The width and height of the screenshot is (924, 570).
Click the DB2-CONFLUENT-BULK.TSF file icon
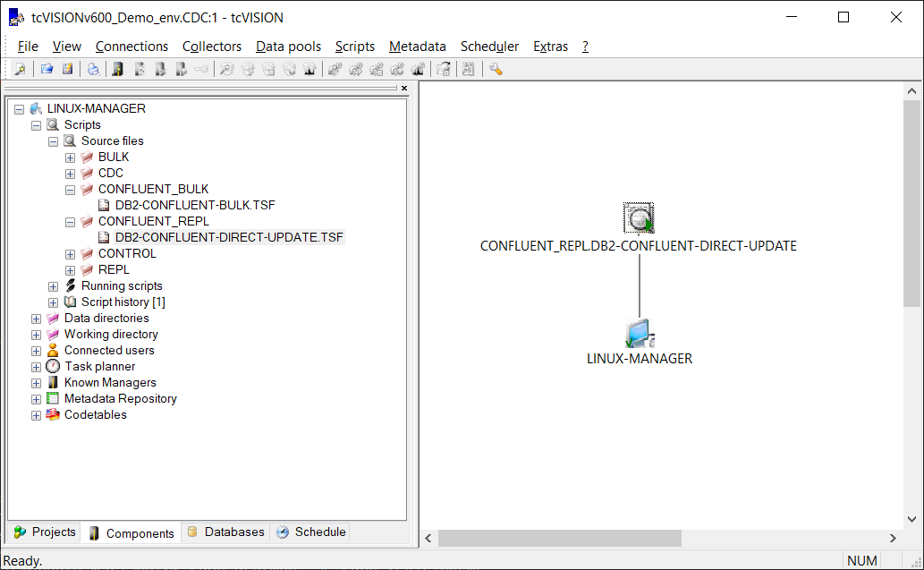(104, 205)
